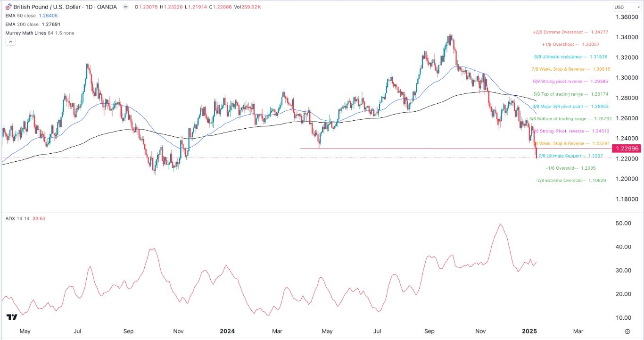644x340 pixels.
Task: Click the 2025 label on the time axis
Action: (530, 332)
